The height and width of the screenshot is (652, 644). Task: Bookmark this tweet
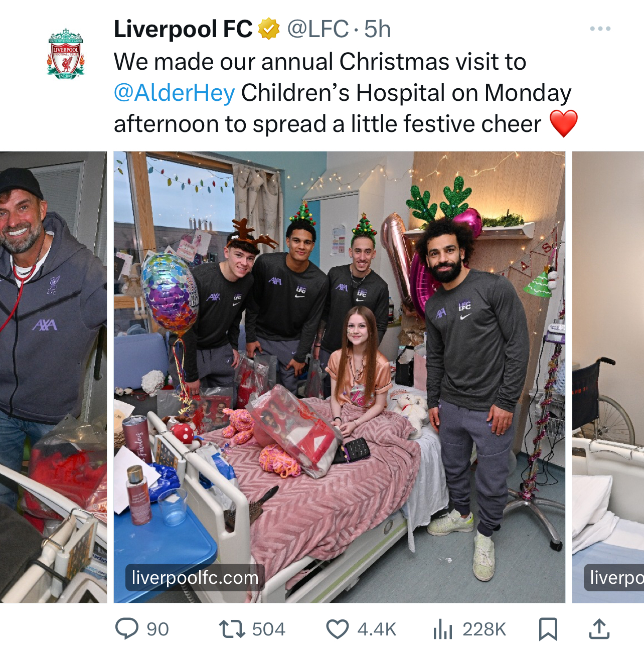(548, 629)
